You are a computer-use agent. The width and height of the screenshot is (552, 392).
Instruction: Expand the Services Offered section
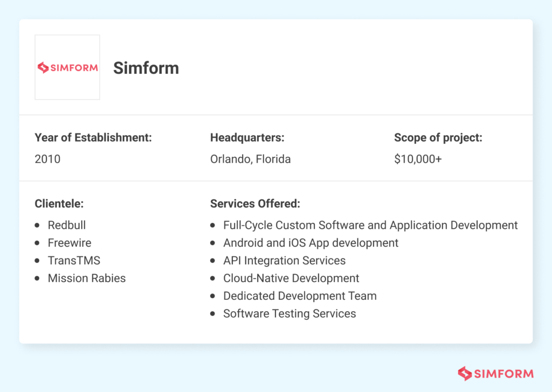pos(255,204)
